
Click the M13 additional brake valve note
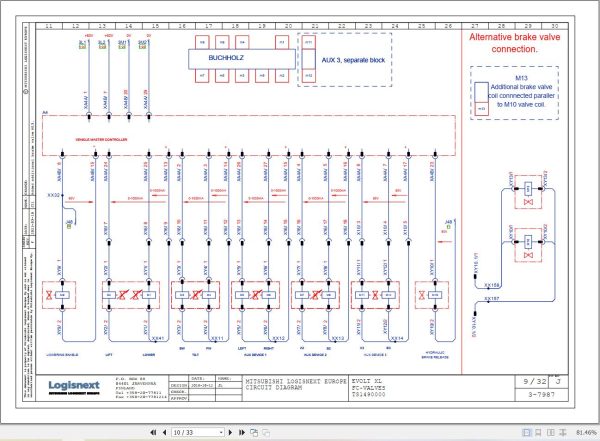point(522,91)
